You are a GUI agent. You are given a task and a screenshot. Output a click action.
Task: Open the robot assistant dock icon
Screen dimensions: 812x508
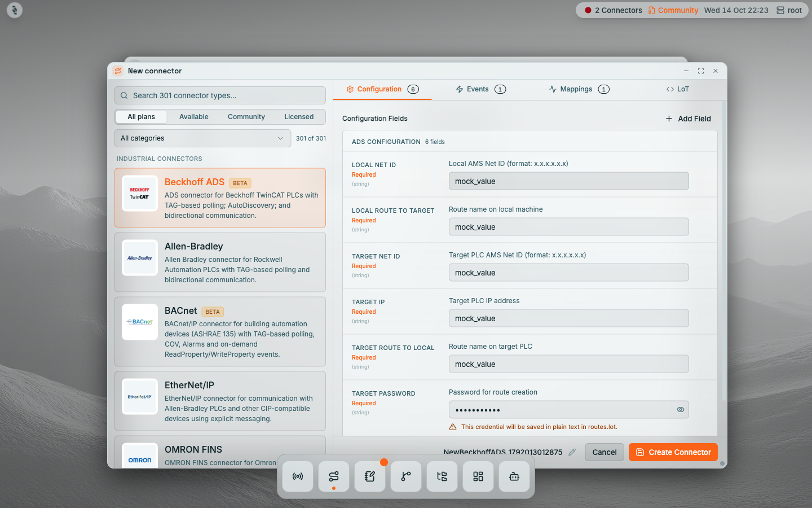[514, 476]
